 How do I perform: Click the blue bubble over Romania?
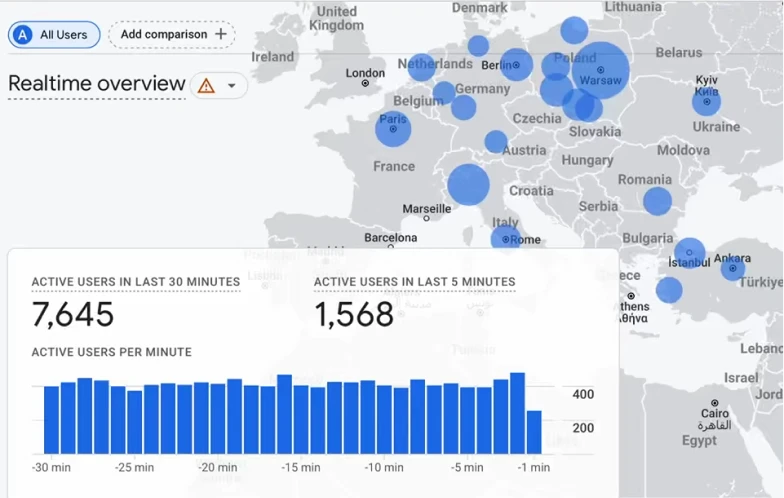658,201
